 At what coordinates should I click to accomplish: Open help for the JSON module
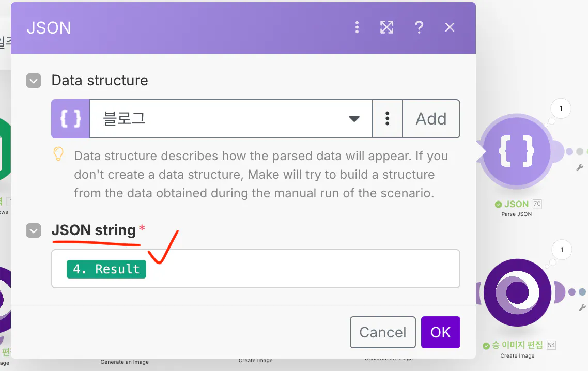419,27
